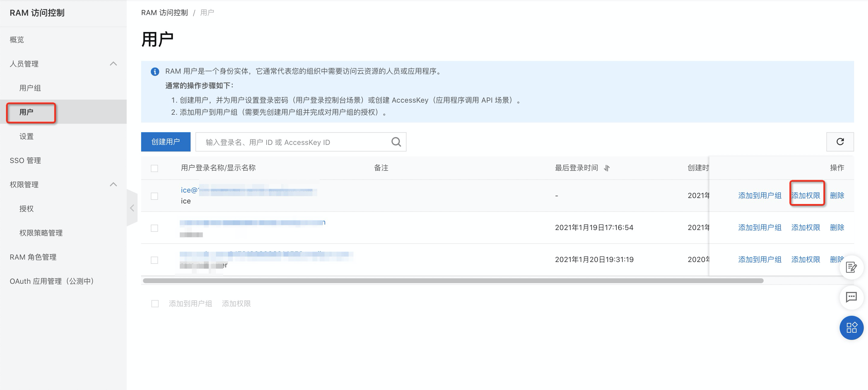Viewport: 868px width, 390px height.
Task: Click 添加到用户组 for 17:16:54 login row
Action: [x=759, y=228]
